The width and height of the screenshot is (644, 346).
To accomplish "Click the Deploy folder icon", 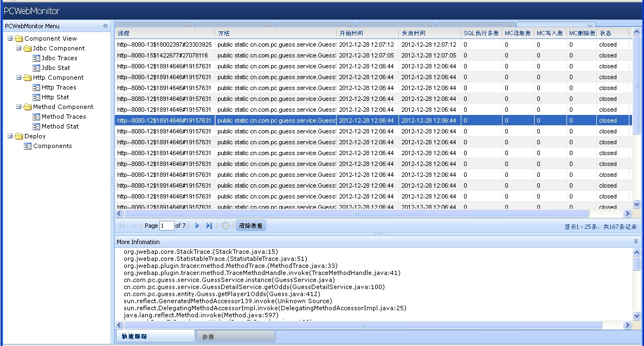I will (19, 136).
